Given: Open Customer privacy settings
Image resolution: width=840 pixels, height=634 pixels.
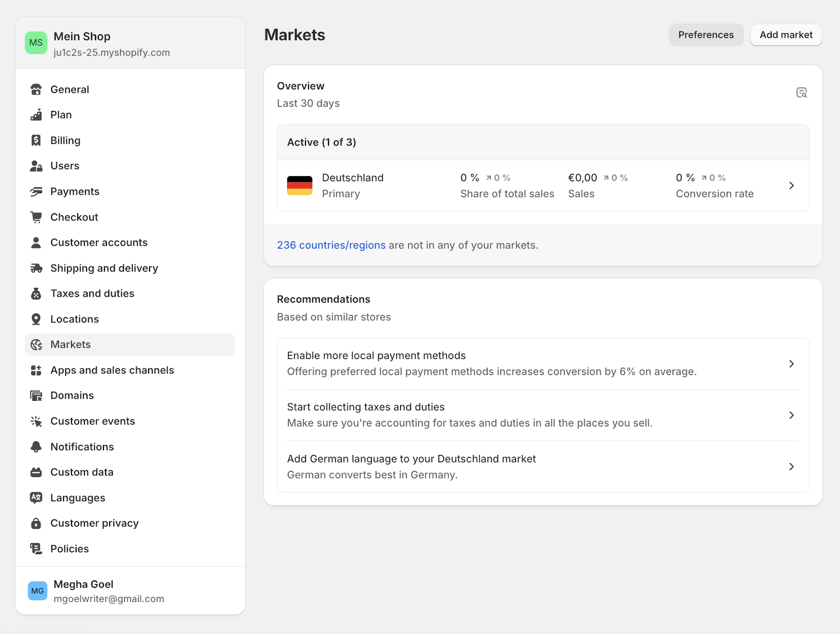Looking at the screenshot, I should [130, 523].
